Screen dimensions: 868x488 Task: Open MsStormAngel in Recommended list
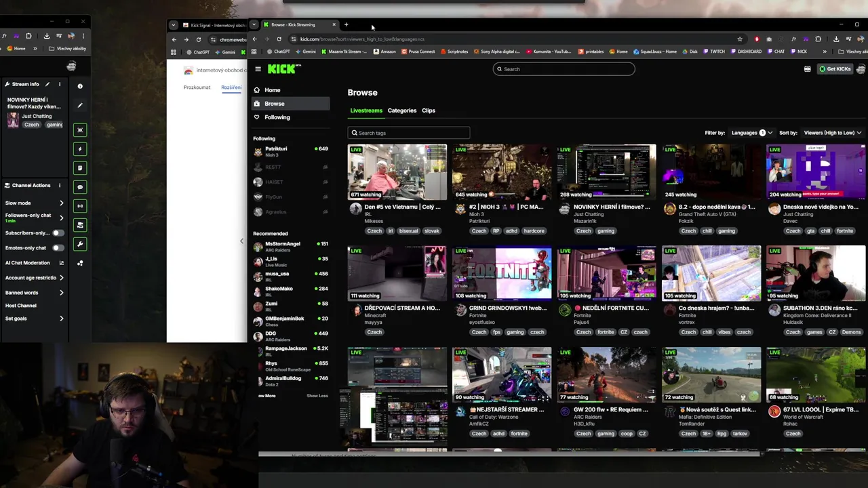click(x=290, y=247)
